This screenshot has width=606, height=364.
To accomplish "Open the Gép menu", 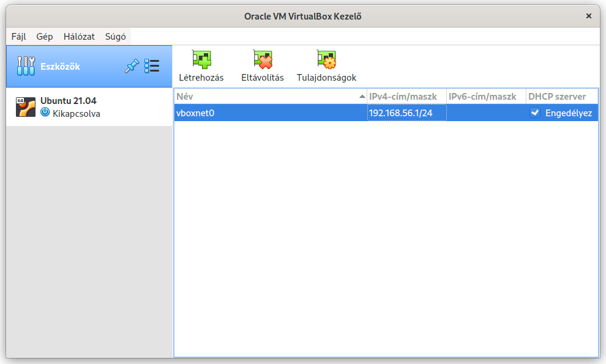I will (x=45, y=37).
